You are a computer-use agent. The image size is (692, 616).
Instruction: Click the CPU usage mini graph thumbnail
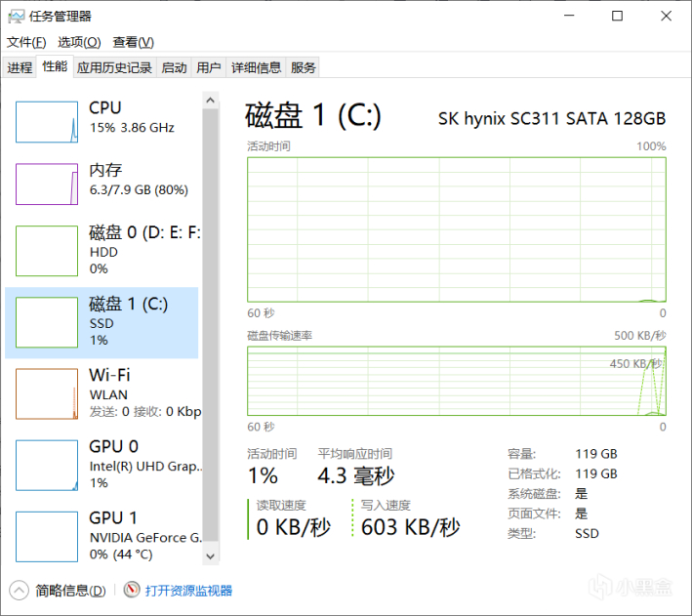[46, 121]
